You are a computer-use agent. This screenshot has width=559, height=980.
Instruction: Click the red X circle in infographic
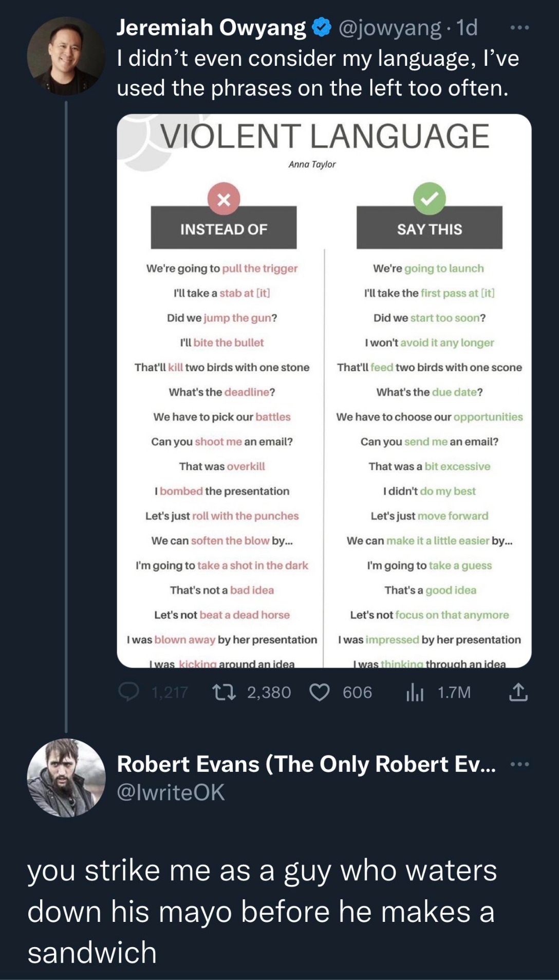click(x=223, y=198)
